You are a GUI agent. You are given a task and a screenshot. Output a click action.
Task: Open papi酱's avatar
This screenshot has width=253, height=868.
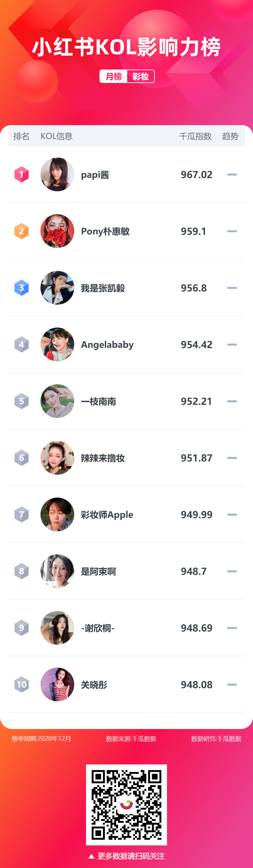[x=57, y=174]
